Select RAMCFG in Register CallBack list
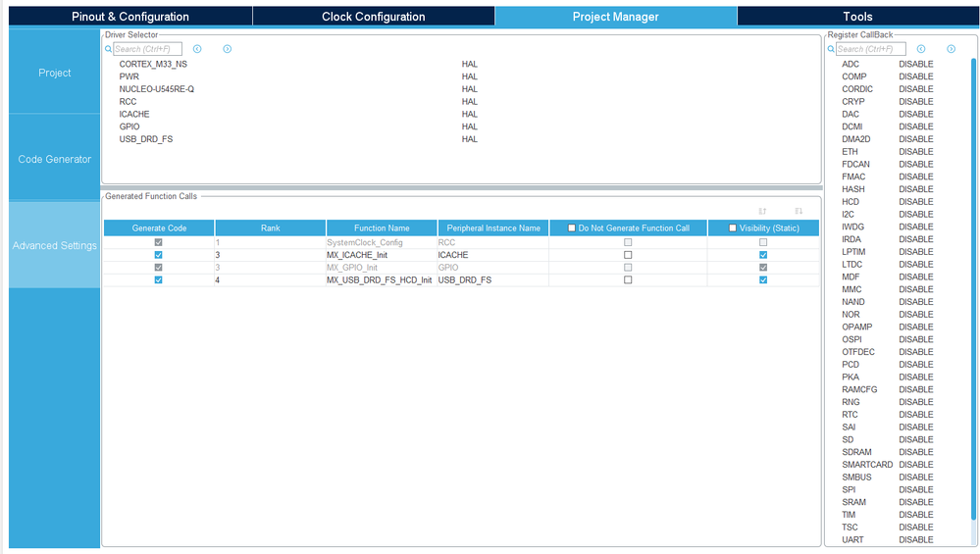The image size is (980, 554). pyautogui.click(x=859, y=389)
